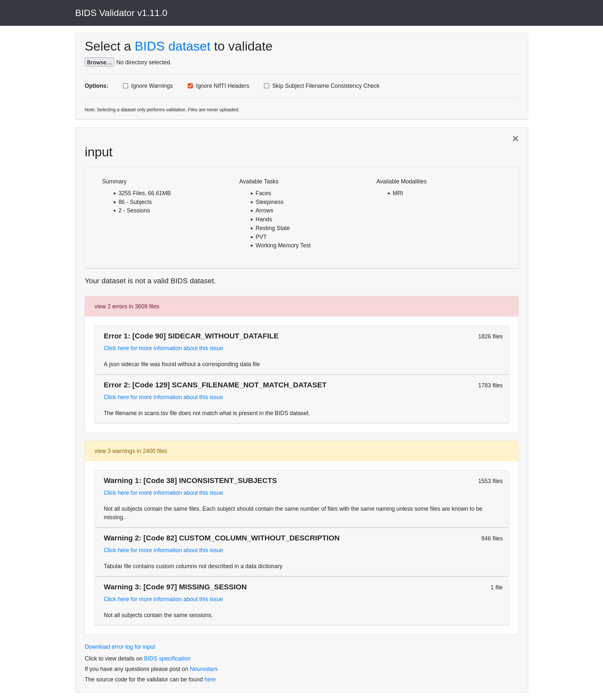Image resolution: width=603 pixels, height=700 pixels.
Task: Click the Browse button to select directory
Action: (x=99, y=62)
